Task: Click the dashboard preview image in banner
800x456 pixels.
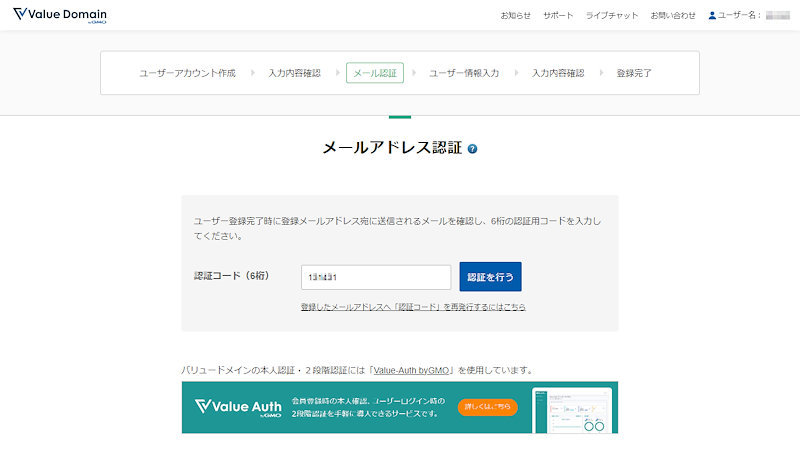Action: 571,410
